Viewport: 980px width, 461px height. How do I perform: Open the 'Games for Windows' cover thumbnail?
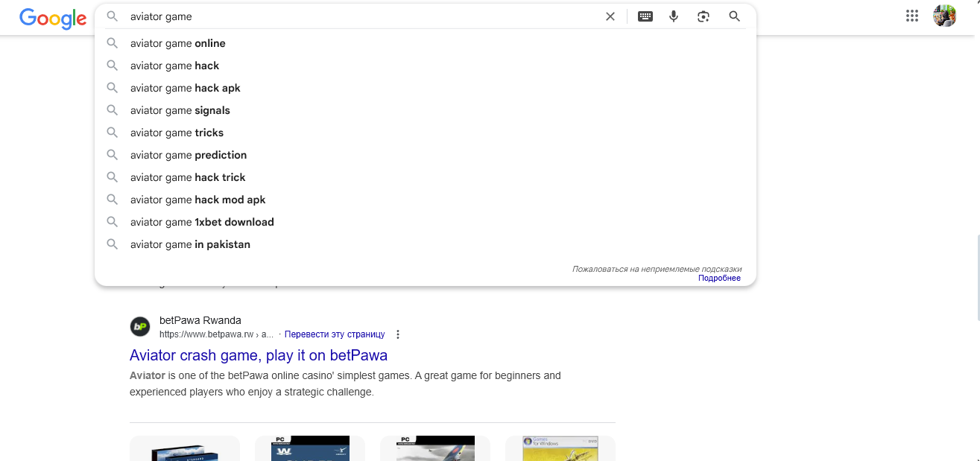(x=560, y=448)
